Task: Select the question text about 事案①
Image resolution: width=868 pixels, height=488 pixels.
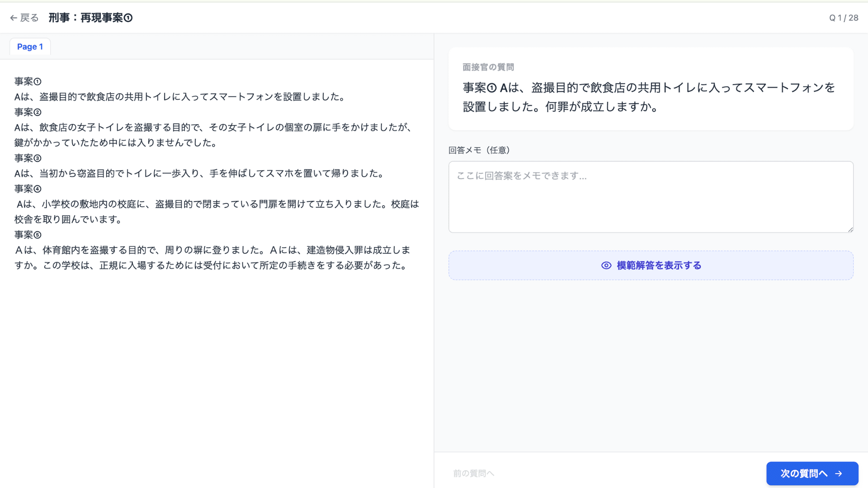Action: coord(646,97)
